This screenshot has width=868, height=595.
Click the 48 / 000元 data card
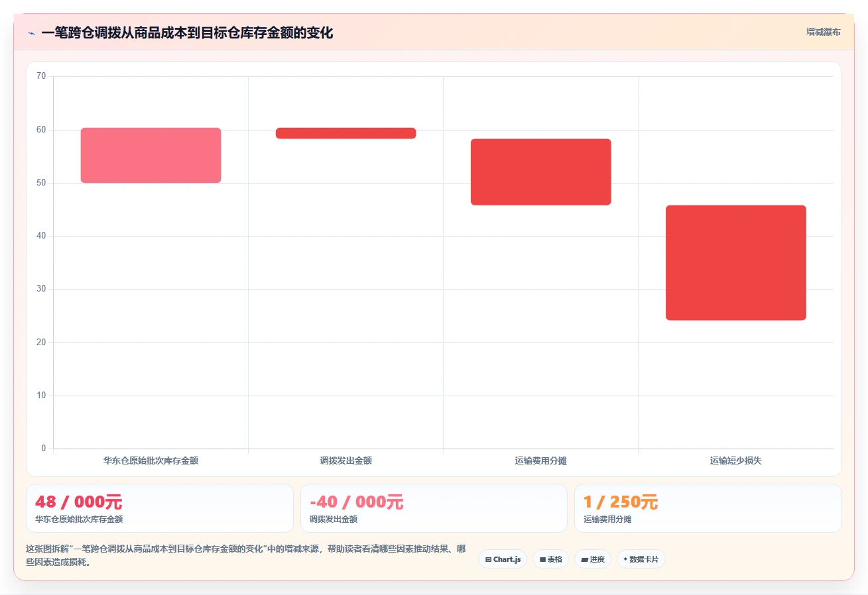pos(159,508)
